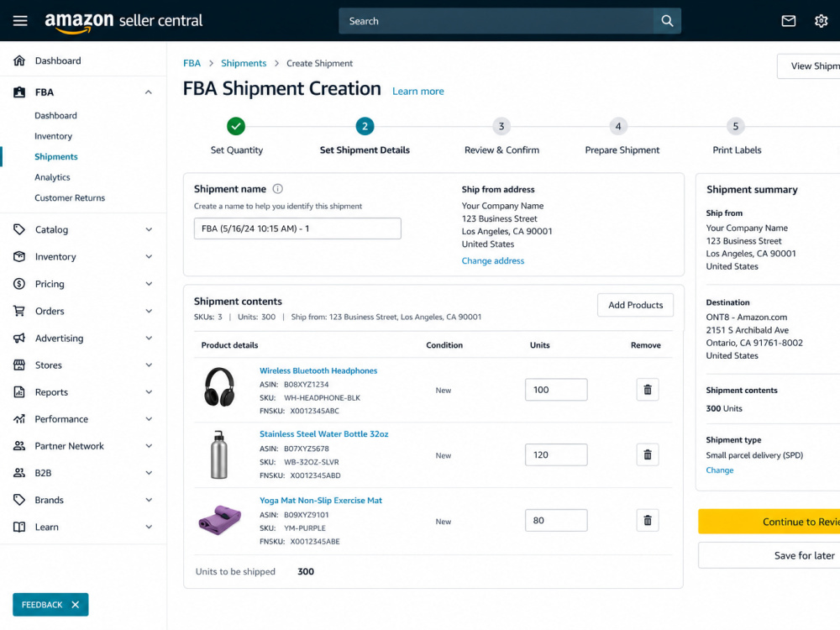Click the Reports document icon
The image size is (840, 630).
click(x=19, y=392)
